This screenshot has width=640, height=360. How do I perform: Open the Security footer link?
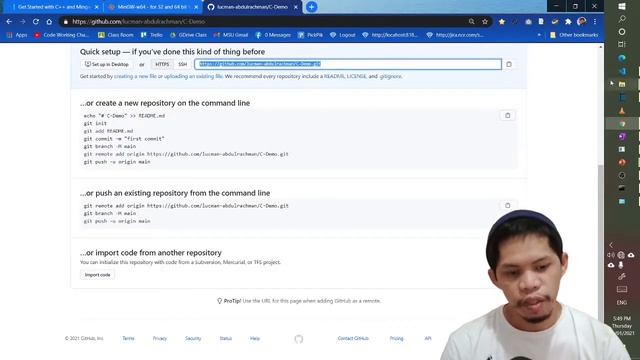[x=193, y=338]
